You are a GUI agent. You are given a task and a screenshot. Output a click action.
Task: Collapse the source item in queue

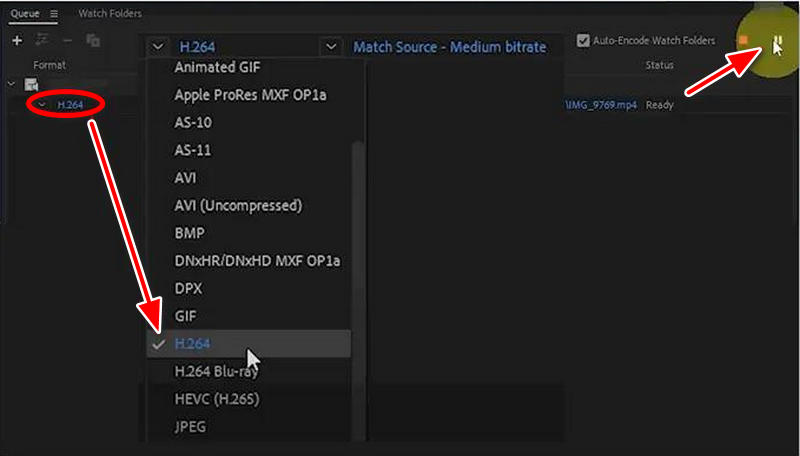click(11, 84)
